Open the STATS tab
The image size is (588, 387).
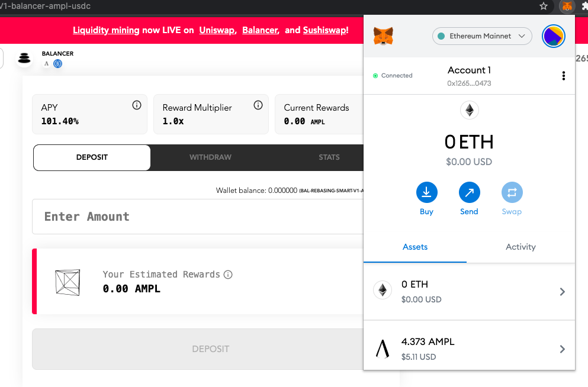click(x=329, y=157)
